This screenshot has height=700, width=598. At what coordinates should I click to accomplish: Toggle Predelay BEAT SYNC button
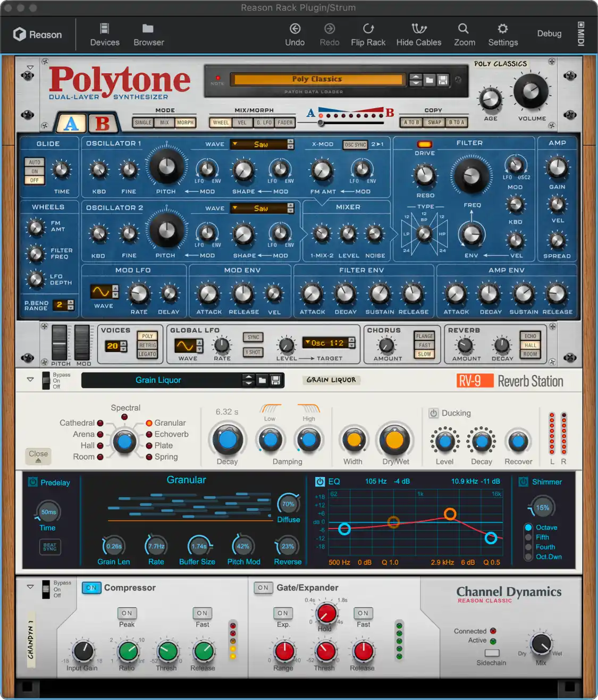[50, 546]
